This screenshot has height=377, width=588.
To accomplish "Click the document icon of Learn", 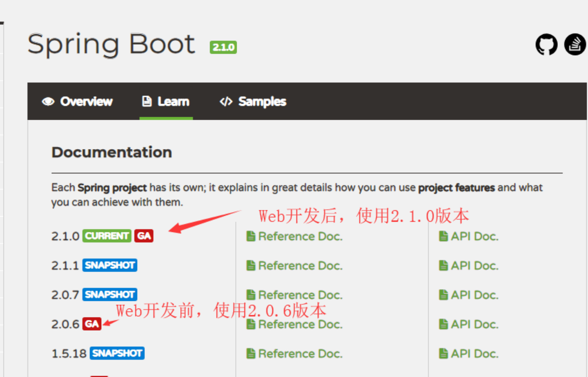I will coord(147,101).
